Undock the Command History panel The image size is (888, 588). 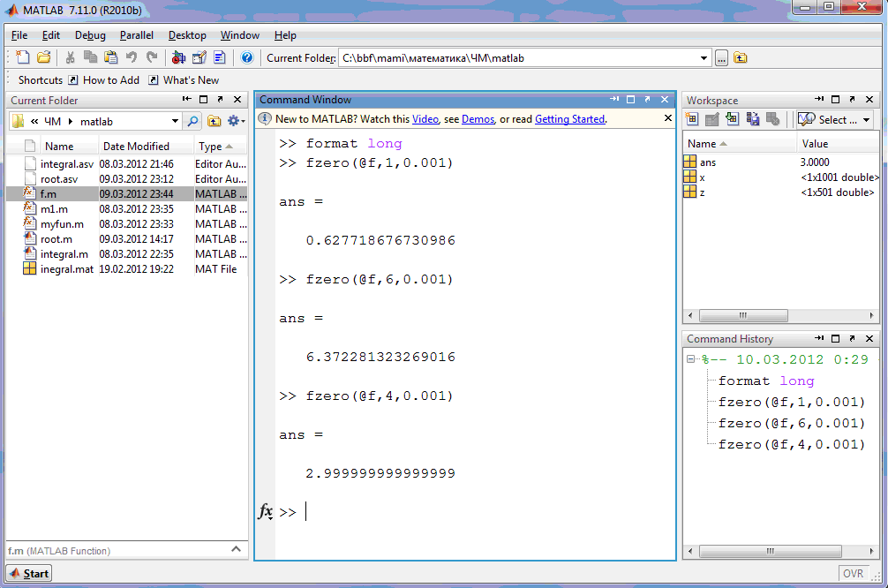pos(853,338)
